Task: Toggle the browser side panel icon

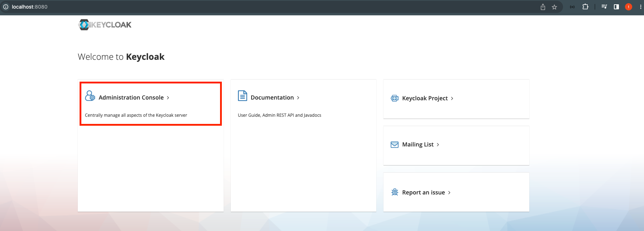Action: point(616,7)
